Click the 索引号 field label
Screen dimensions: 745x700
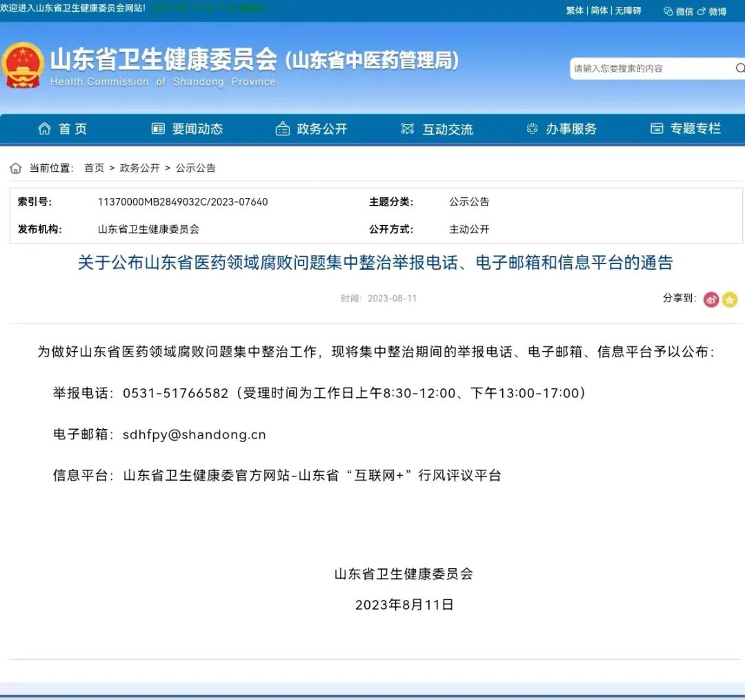[x=34, y=202]
